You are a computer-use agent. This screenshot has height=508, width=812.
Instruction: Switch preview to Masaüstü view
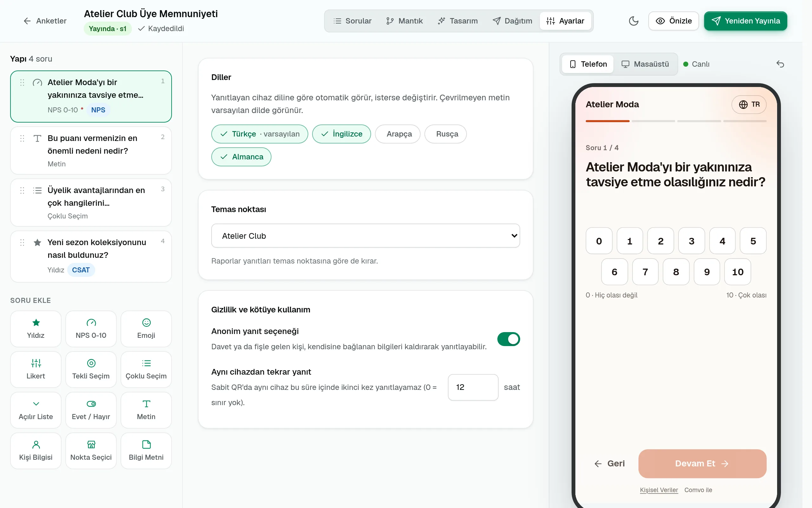tap(645, 64)
